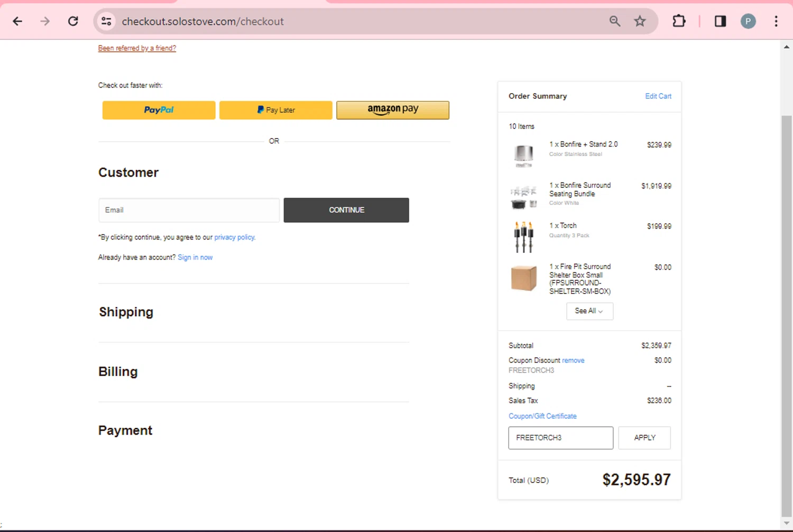The height and width of the screenshot is (532, 793).
Task: Remove the FREETORCH3 coupon discount
Action: [x=573, y=361]
